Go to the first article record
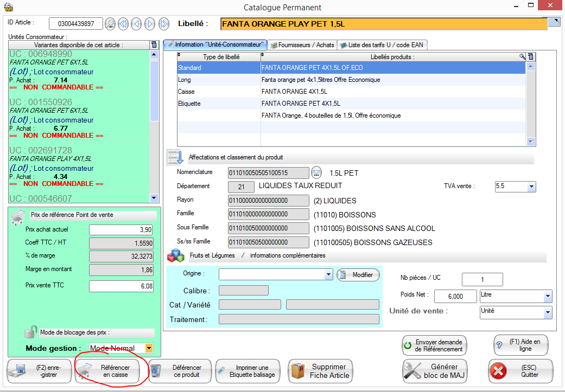The width and height of the screenshot is (565, 392). tap(123, 24)
